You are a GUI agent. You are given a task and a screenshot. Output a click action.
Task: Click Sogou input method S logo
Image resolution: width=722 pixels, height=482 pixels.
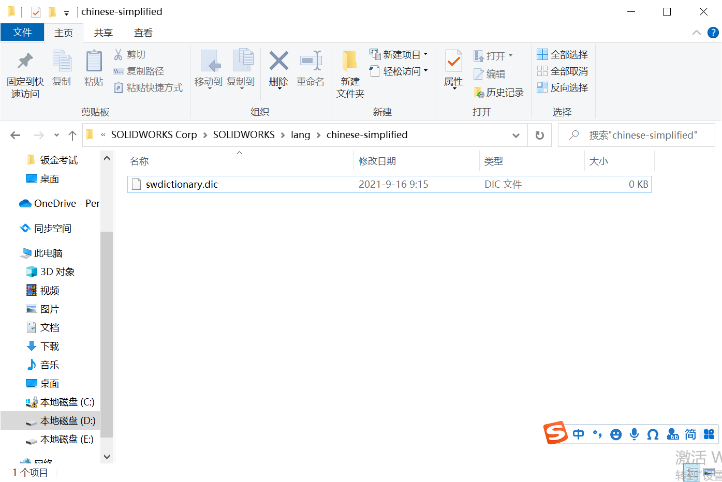(x=555, y=433)
